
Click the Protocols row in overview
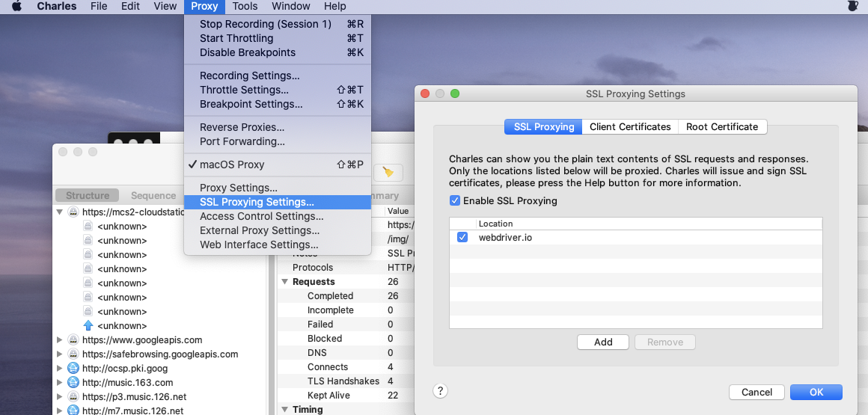346,267
